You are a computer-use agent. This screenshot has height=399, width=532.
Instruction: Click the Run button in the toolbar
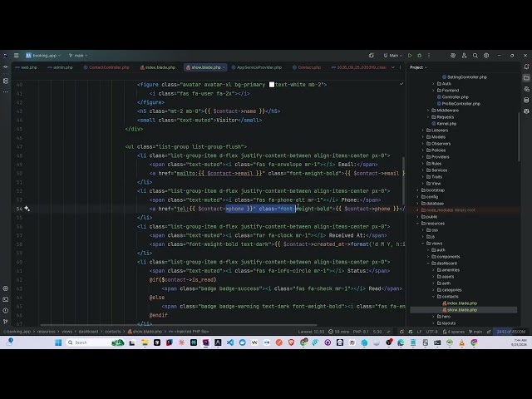[x=410, y=56]
